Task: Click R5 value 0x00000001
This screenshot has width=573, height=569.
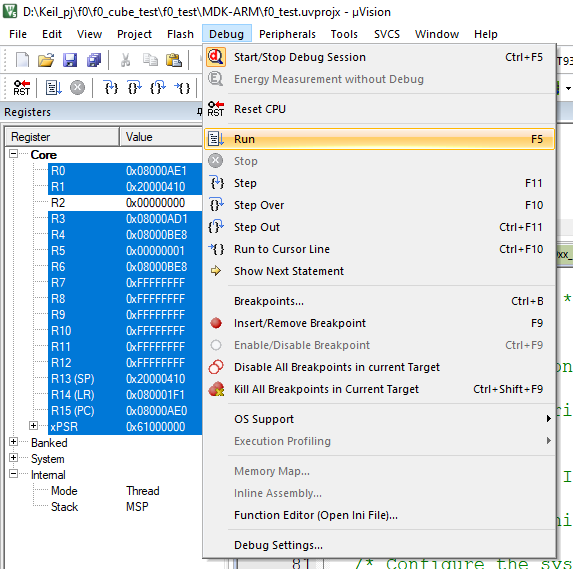Action: coord(155,251)
